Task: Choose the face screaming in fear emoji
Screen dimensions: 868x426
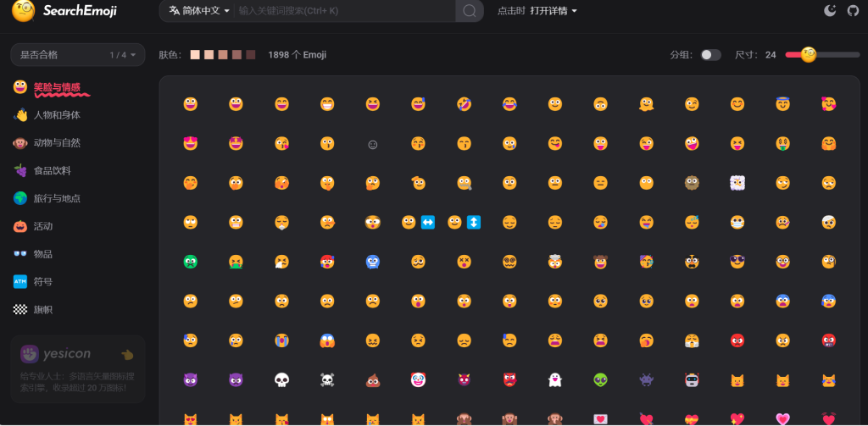Action: [327, 340]
